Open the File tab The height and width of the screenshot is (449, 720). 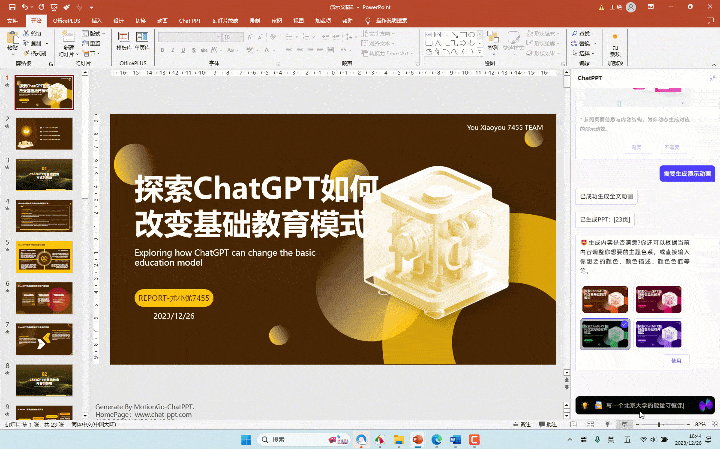(12, 20)
